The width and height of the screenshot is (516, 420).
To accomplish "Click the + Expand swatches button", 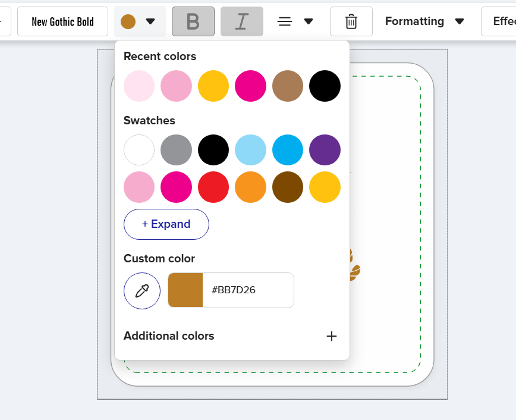I will (x=166, y=224).
